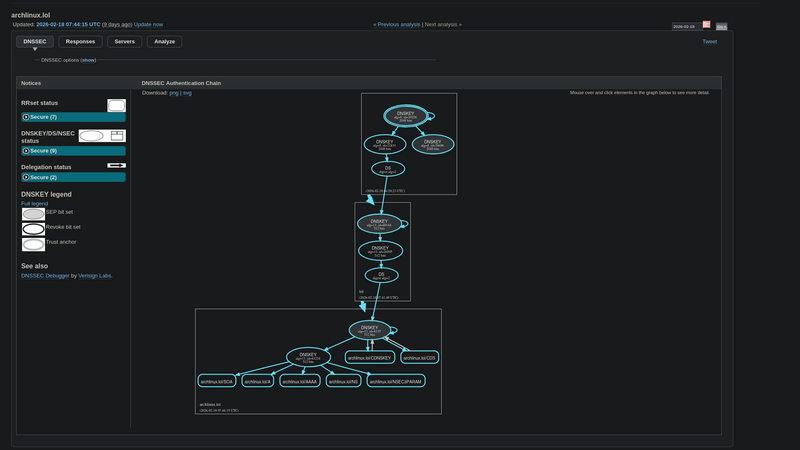Download the graph as svg
800x450 pixels.
(x=187, y=92)
